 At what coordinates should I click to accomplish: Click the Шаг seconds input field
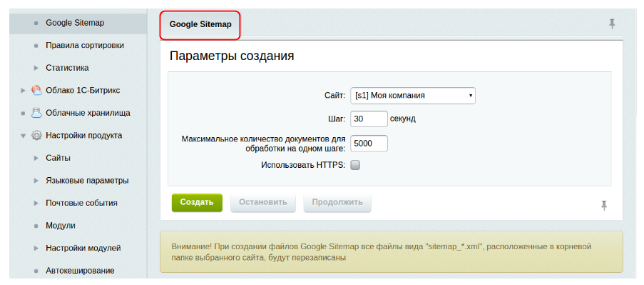pyautogui.click(x=369, y=119)
